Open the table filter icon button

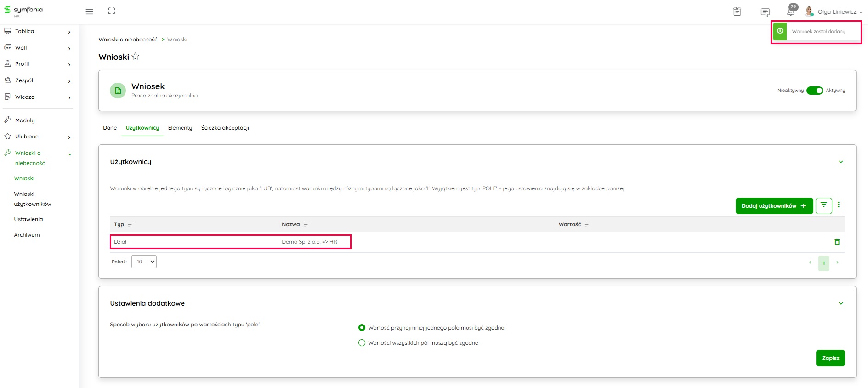tap(823, 205)
